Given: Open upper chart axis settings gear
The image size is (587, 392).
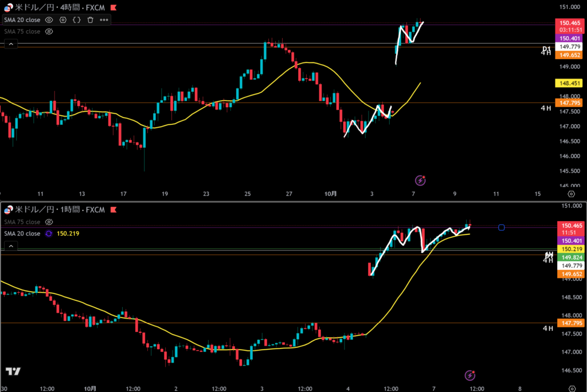Looking at the screenshot, I should pyautogui.click(x=570, y=194).
